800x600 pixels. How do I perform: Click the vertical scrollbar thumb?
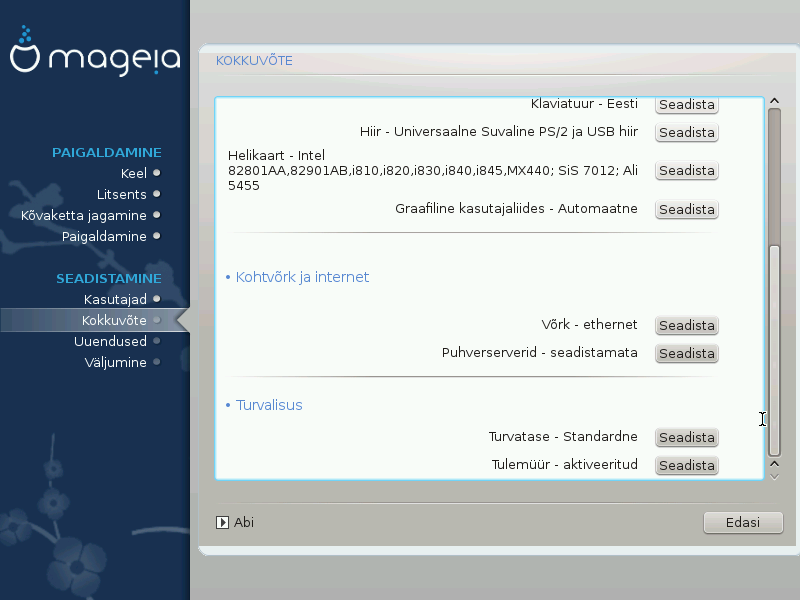[773, 350]
